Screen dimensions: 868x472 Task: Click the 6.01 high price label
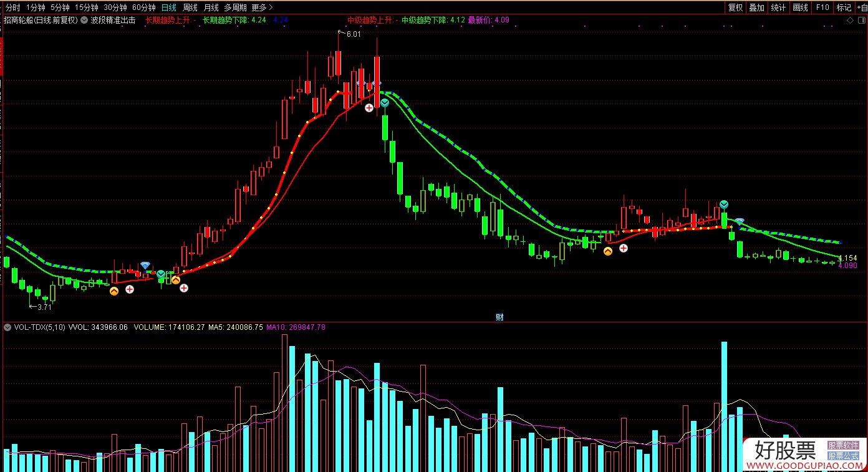point(354,34)
